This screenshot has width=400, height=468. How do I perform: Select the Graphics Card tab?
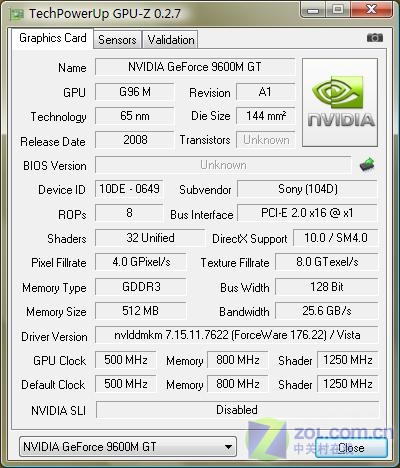(x=53, y=38)
